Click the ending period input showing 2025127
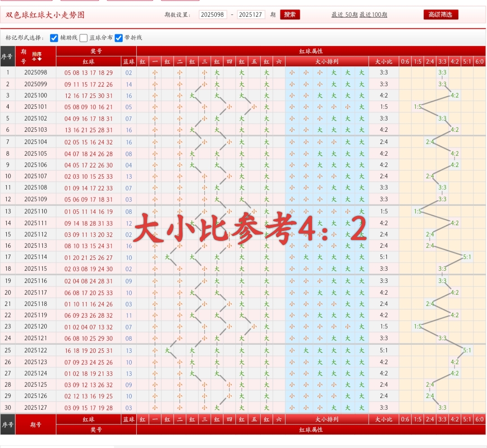This screenshot has width=487, height=448. pyautogui.click(x=251, y=14)
